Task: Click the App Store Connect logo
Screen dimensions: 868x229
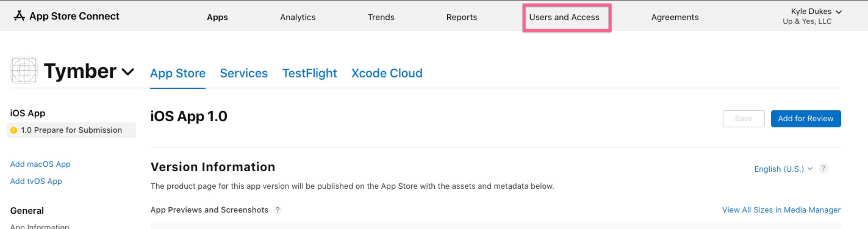Action: (66, 16)
